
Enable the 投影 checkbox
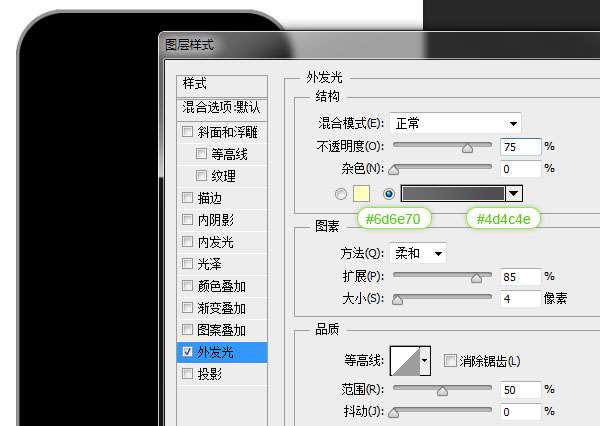[187, 374]
